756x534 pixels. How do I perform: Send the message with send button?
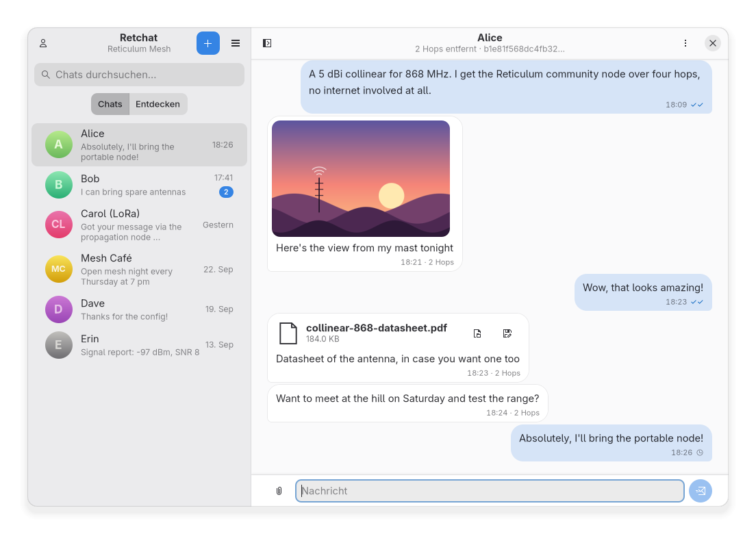tap(700, 491)
